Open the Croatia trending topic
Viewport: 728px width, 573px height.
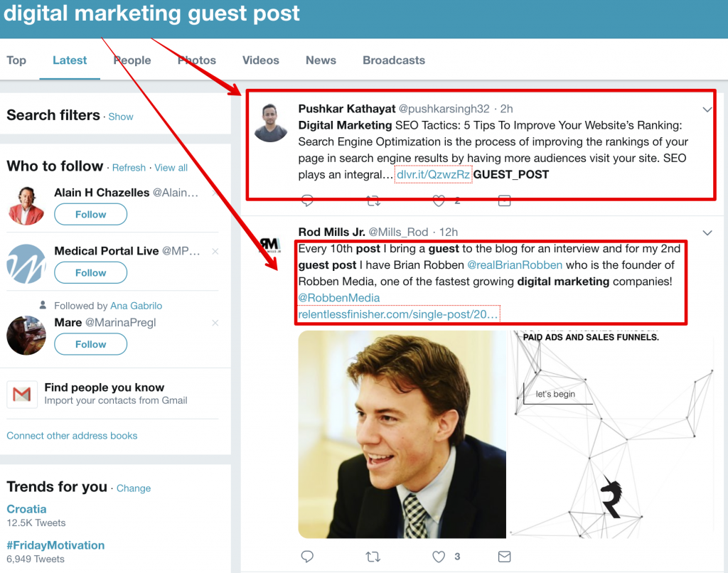[26, 509]
